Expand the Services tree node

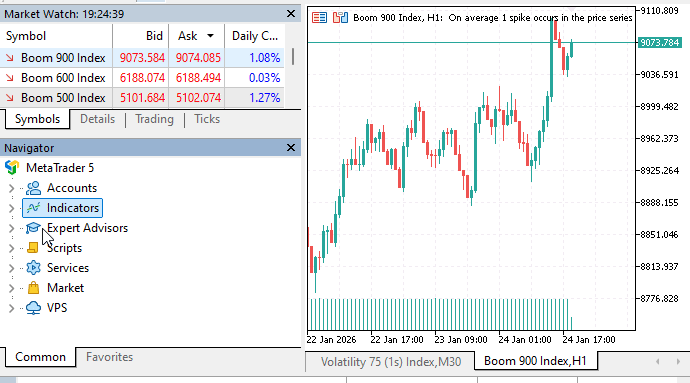coord(11,268)
